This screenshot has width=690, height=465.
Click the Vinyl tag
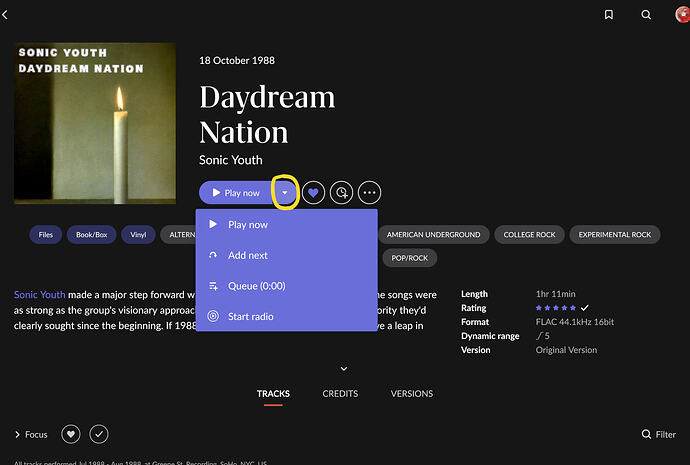(138, 234)
